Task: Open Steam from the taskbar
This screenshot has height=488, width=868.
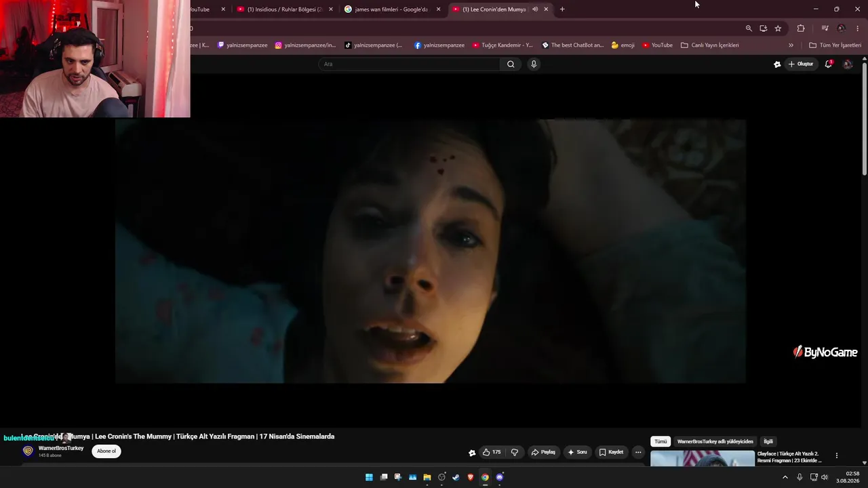Action: (x=456, y=477)
